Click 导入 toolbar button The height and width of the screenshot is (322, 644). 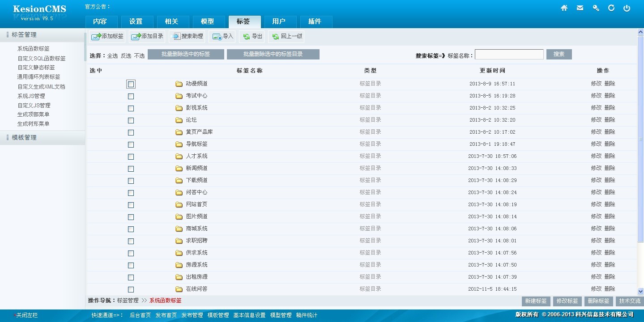point(222,36)
